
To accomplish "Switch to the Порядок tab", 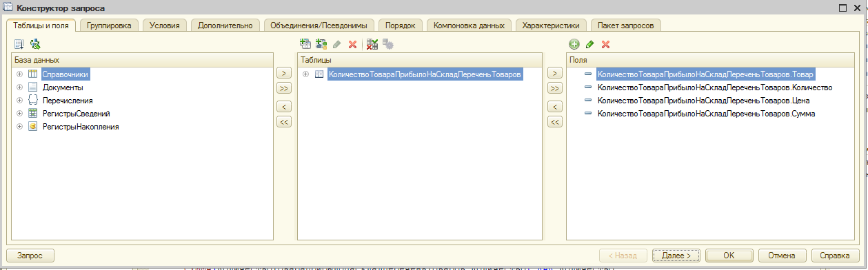I will 401,25.
